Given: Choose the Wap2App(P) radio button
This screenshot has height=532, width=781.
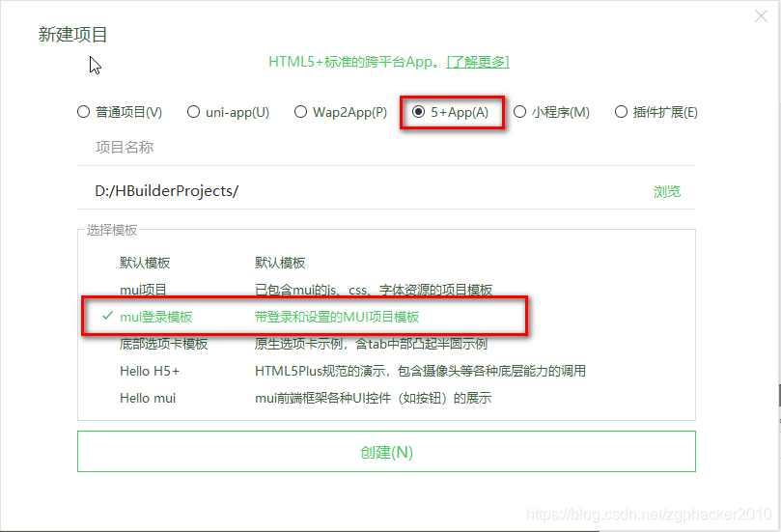Looking at the screenshot, I should click(341, 112).
